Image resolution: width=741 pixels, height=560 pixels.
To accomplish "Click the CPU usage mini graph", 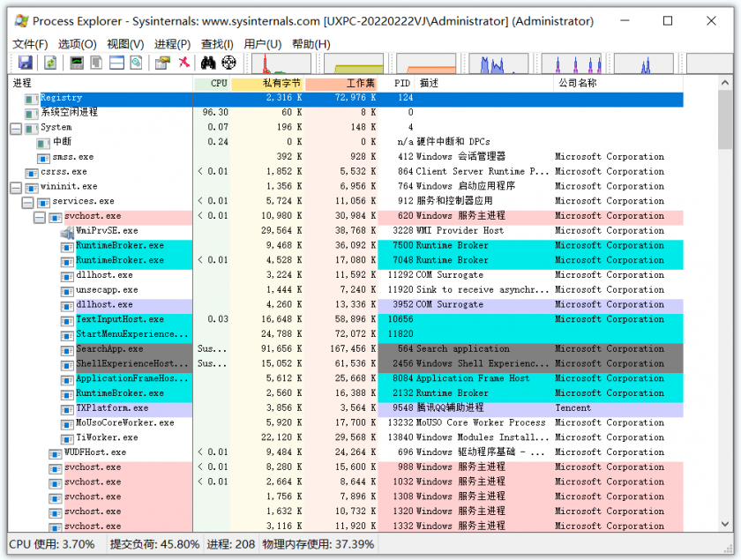I will click(281, 63).
